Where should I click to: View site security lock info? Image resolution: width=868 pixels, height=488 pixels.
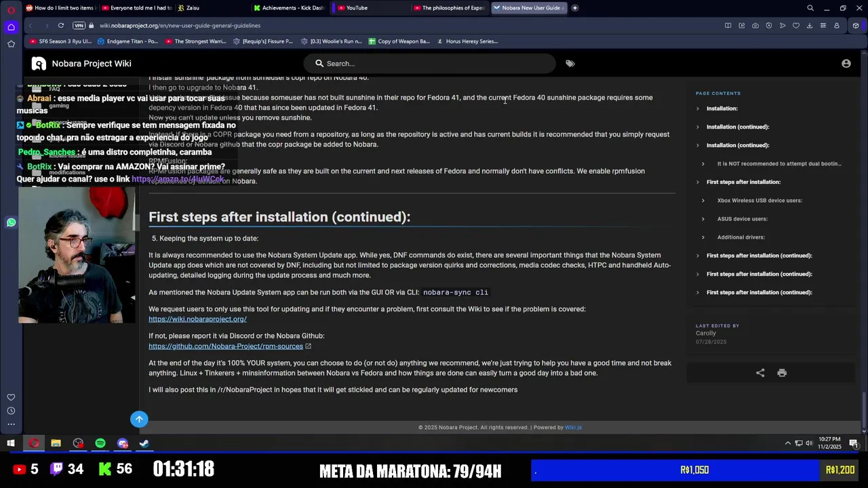tap(92, 25)
